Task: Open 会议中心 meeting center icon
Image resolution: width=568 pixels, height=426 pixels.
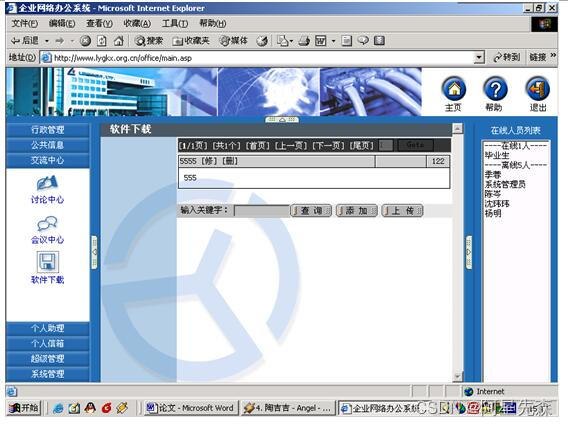Action: (47, 224)
